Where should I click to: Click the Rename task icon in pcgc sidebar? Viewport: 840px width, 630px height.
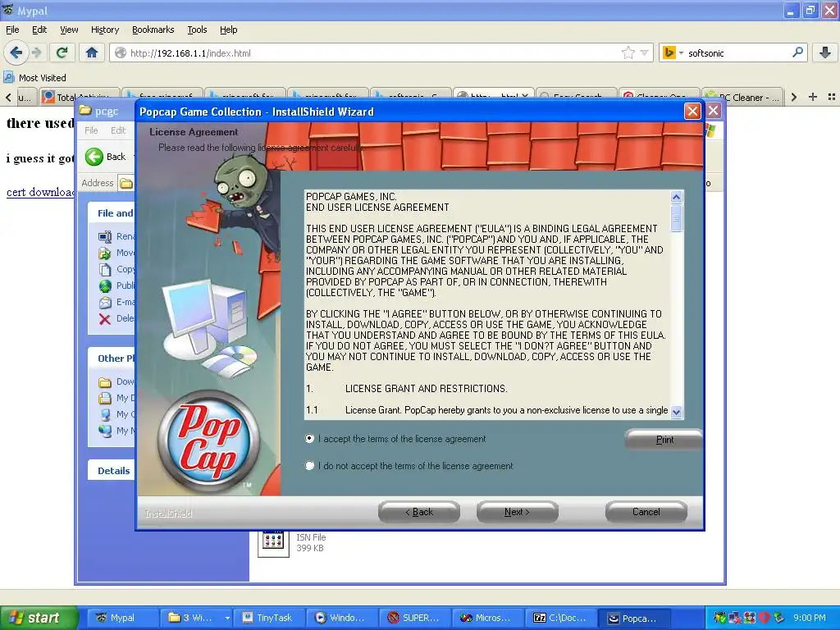105,236
